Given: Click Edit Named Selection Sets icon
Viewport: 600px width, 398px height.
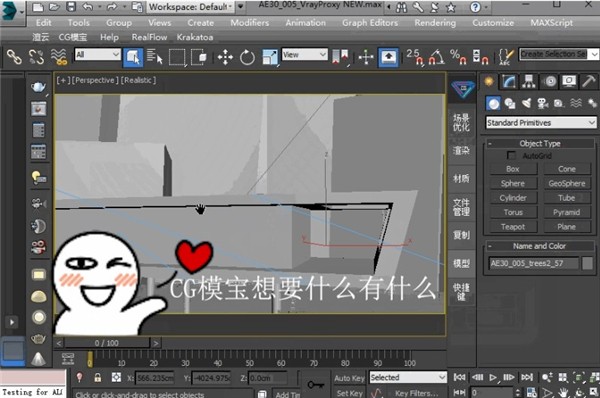Looking at the screenshot, I should coord(506,57).
